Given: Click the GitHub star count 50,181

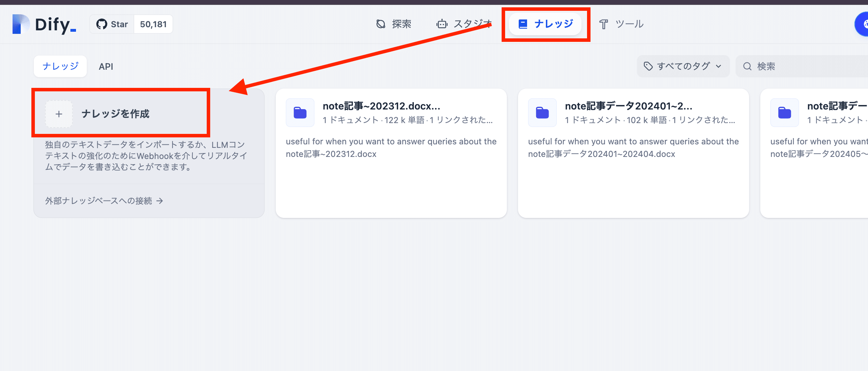Looking at the screenshot, I should point(153,24).
